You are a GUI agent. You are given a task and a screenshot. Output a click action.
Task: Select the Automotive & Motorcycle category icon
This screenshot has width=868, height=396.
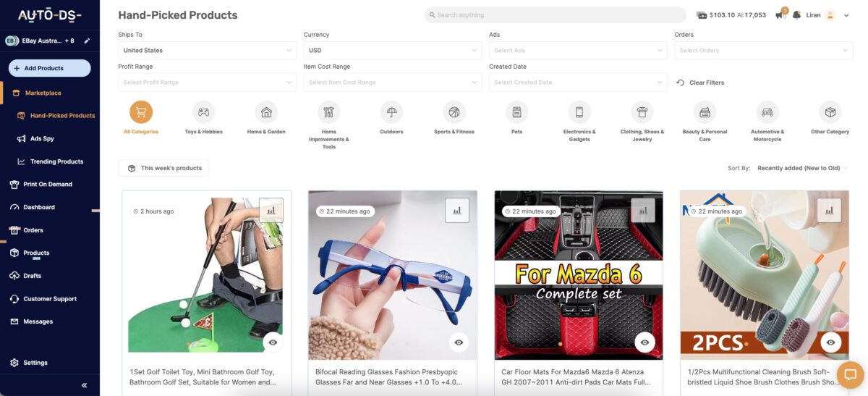click(x=767, y=112)
